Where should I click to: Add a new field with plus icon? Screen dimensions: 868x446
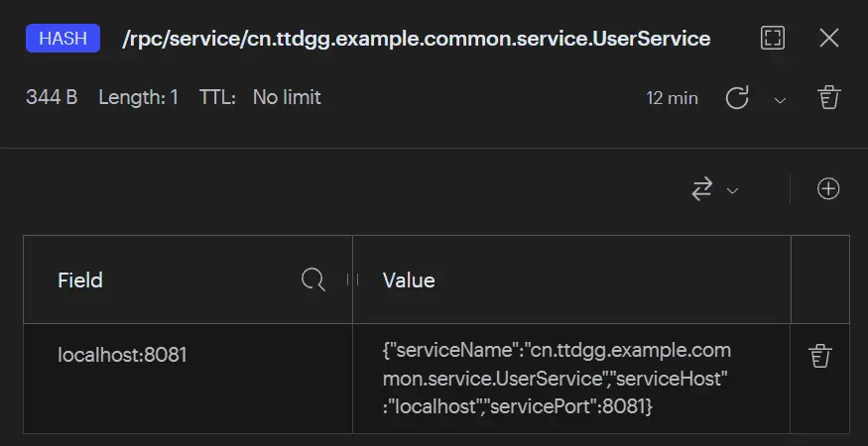click(828, 189)
